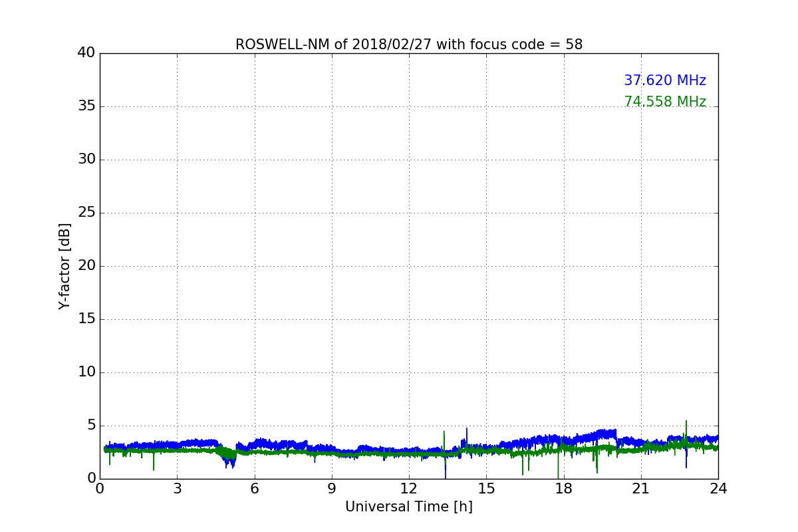The width and height of the screenshot is (798, 532).
Task: Click the y-axis tick label '15'
Action: coord(86,319)
